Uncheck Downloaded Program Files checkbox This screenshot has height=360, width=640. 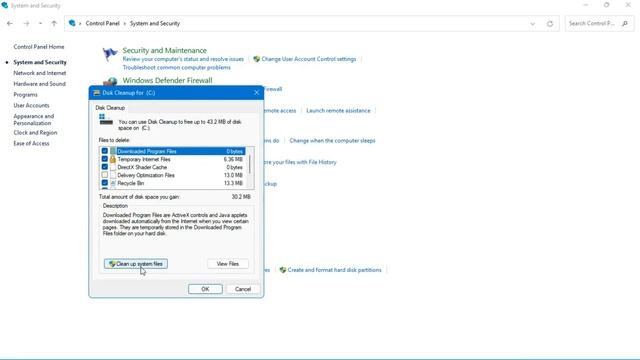coord(105,151)
